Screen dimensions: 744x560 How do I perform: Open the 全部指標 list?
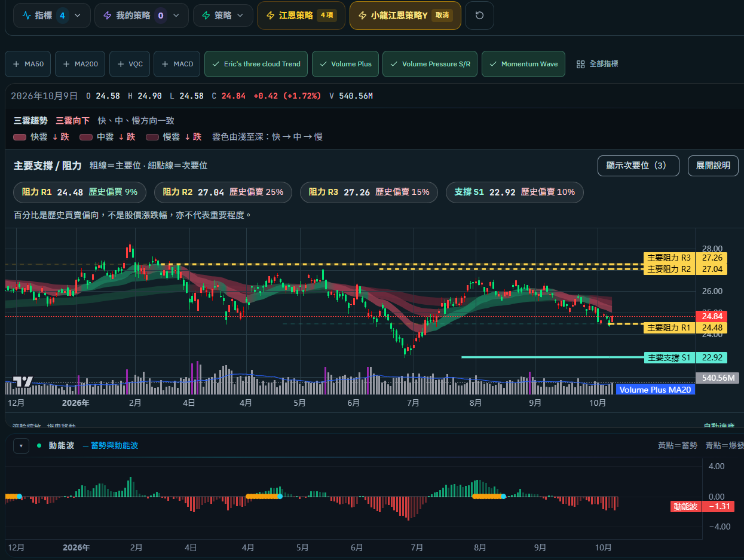pos(597,64)
